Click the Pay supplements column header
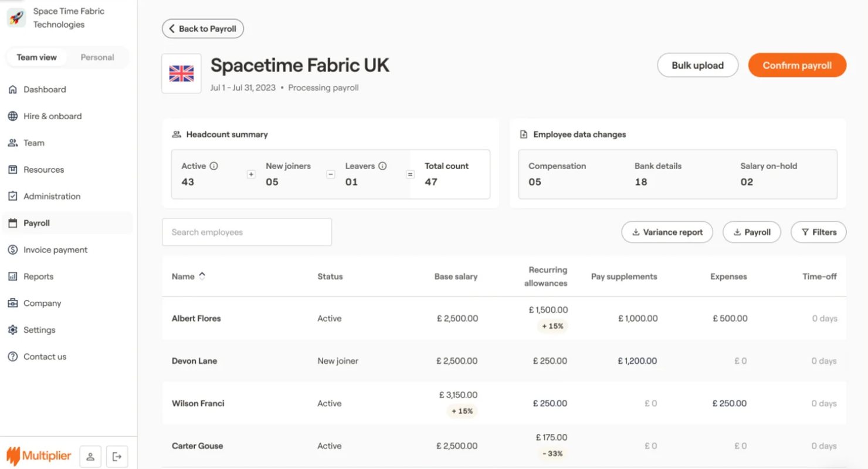 tap(624, 276)
